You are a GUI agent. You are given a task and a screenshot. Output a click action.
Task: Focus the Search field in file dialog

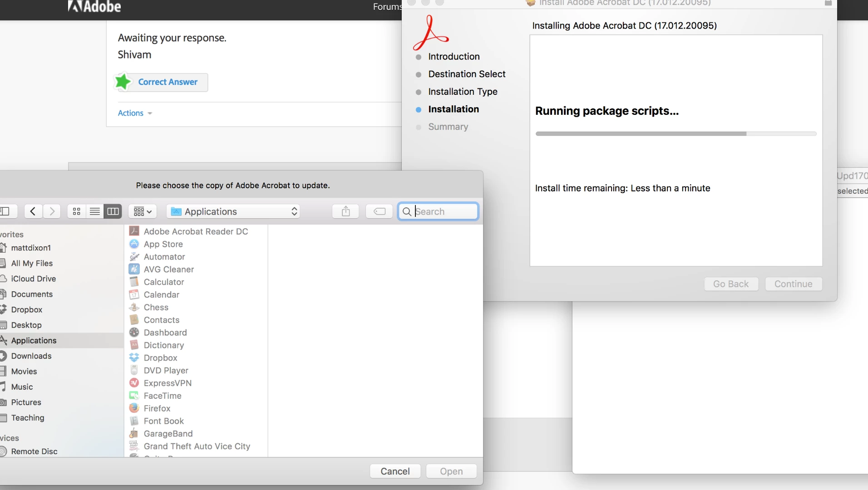(x=438, y=211)
